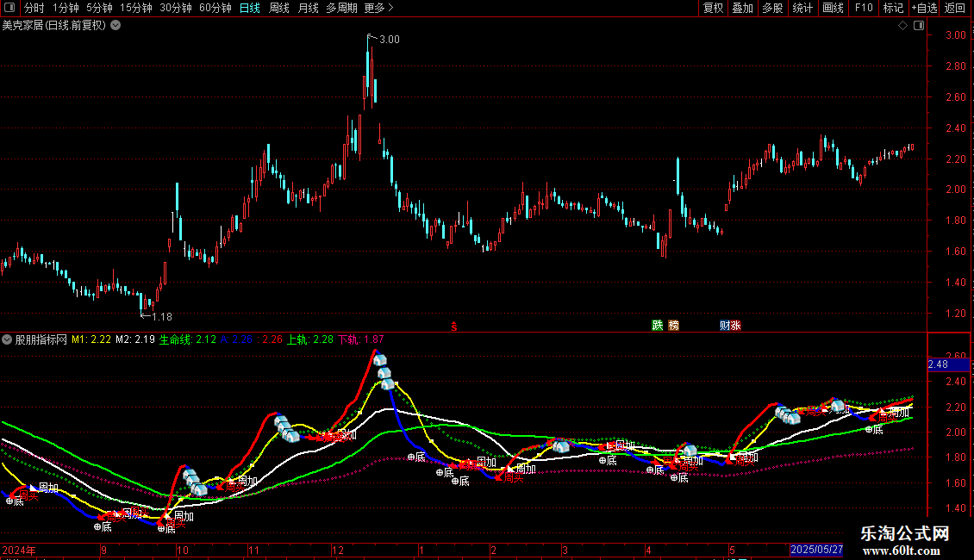Click the 上轨: 2.28 indicator value
Viewport: 974px width, 560px height.
[x=309, y=339]
